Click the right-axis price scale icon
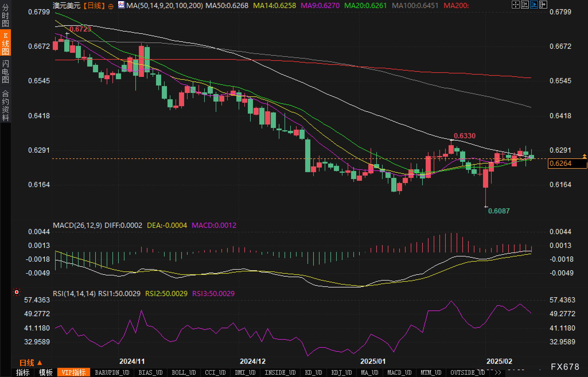 click(543, 5)
